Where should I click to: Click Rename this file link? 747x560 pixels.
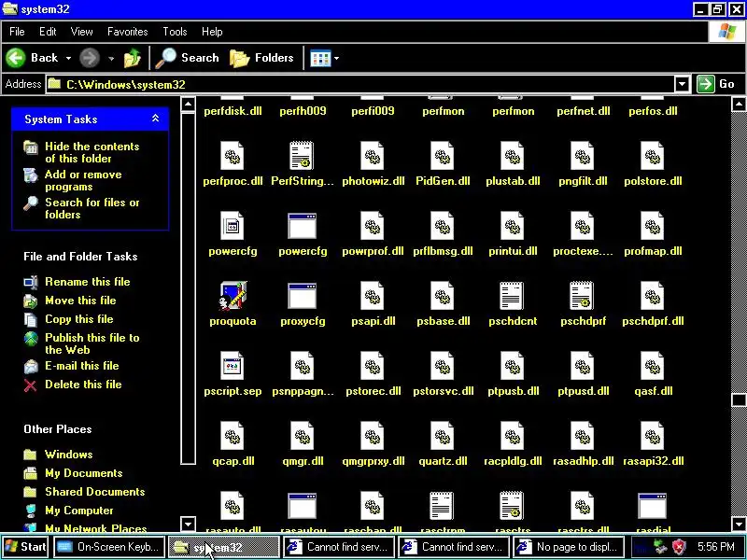tap(87, 282)
